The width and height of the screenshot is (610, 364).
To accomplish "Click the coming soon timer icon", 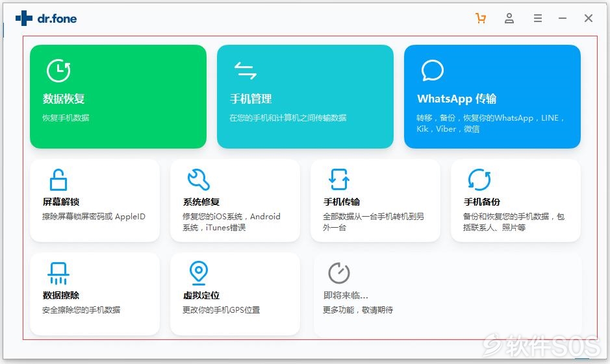I will click(x=339, y=273).
